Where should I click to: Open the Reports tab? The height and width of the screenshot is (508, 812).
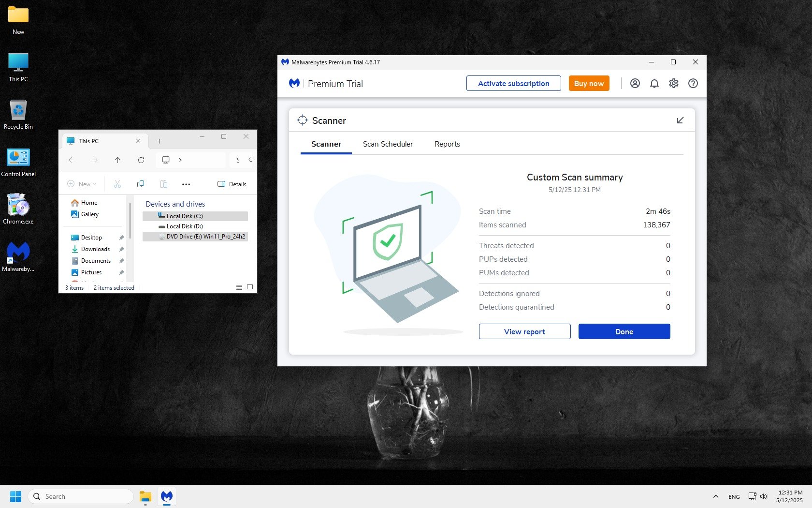(447, 144)
